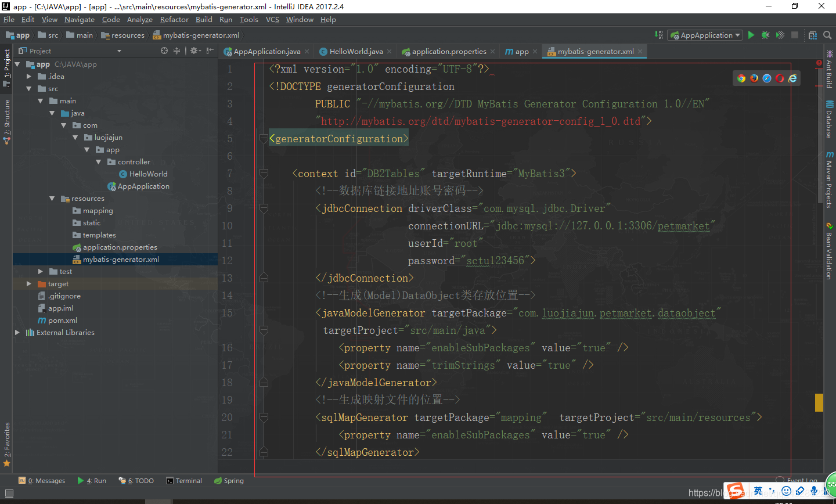Run AppApplication with the green play button
Image resolution: width=836 pixels, height=504 pixels.
coord(751,35)
